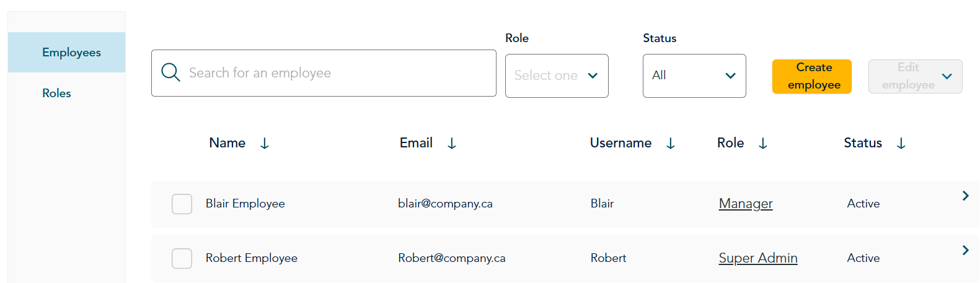980x283 pixels.
Task: Check the Robert Employee checkbox
Action: (x=182, y=258)
